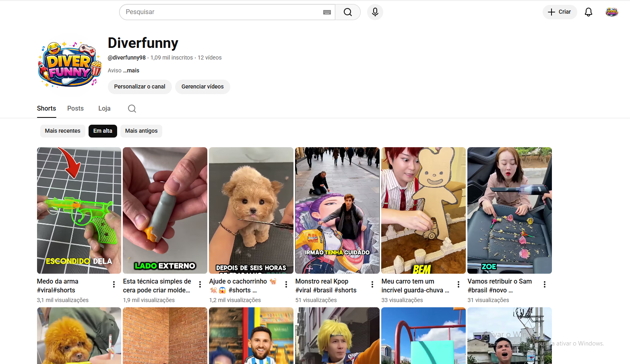Open the LADO EXTERNO wax mold thumbnail

click(x=165, y=210)
